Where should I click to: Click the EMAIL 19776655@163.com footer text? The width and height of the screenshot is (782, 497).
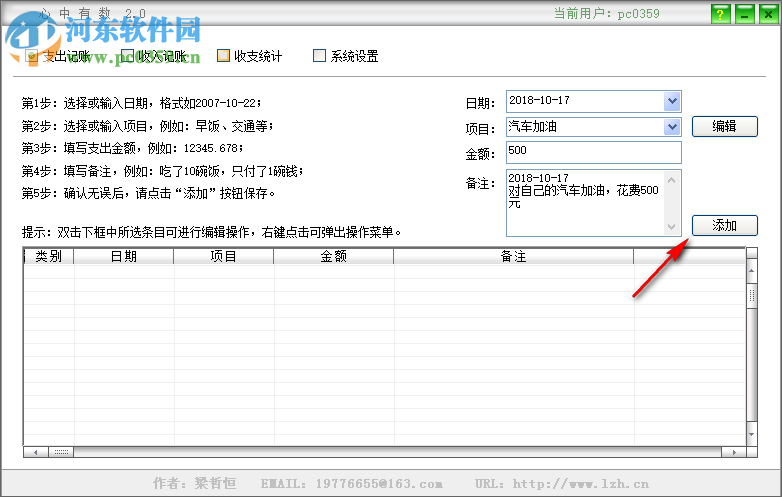coord(352,484)
